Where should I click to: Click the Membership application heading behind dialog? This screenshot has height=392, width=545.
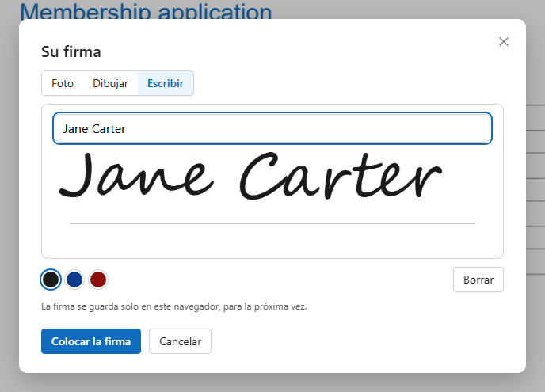tap(146, 12)
